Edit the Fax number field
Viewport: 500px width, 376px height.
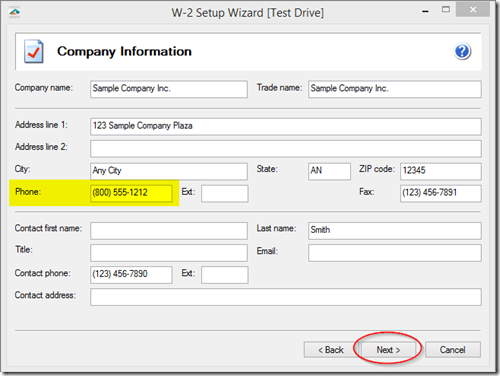(x=441, y=193)
